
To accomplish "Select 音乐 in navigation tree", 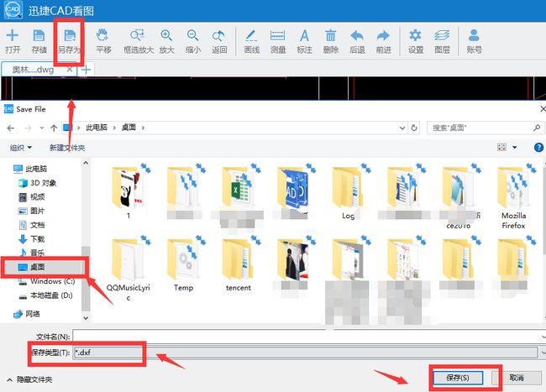I will 31,253.
